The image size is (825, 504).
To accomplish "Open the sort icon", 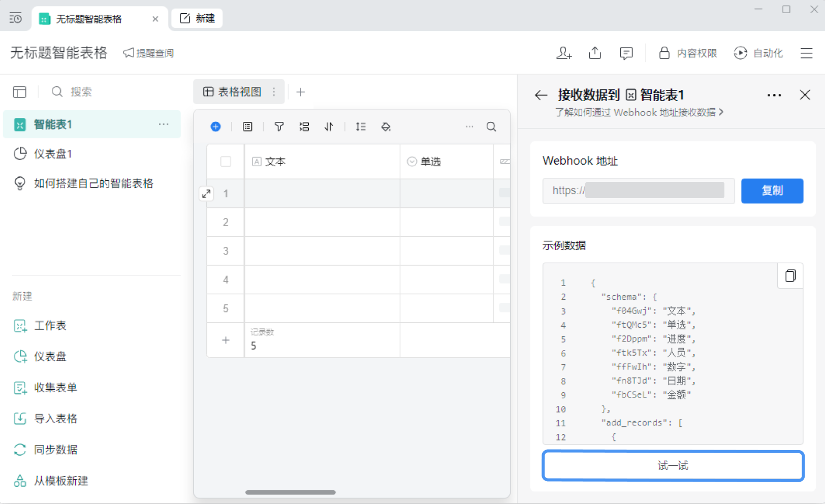I will click(329, 127).
